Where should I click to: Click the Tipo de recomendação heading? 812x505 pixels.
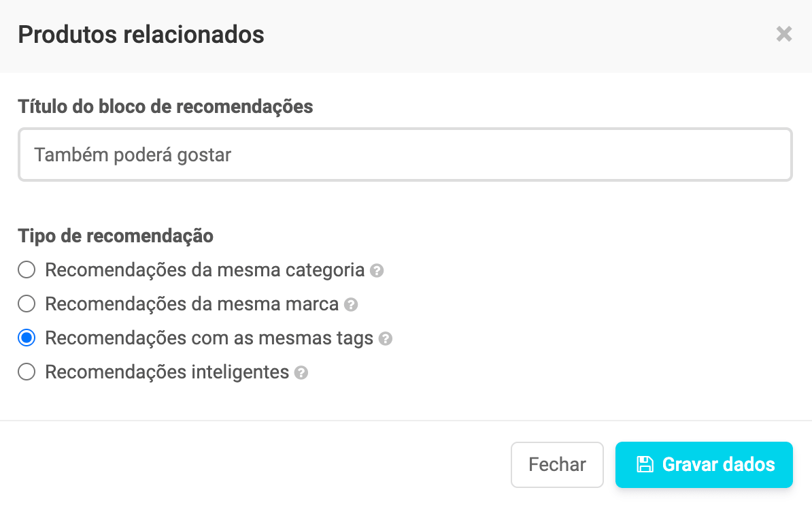pyautogui.click(x=116, y=236)
